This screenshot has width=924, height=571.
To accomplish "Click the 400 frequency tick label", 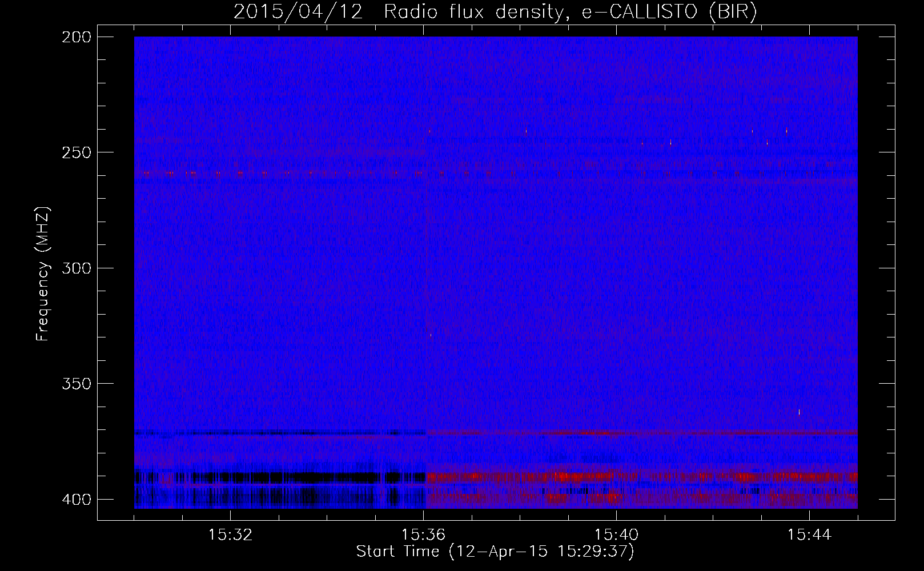I will tap(76, 500).
